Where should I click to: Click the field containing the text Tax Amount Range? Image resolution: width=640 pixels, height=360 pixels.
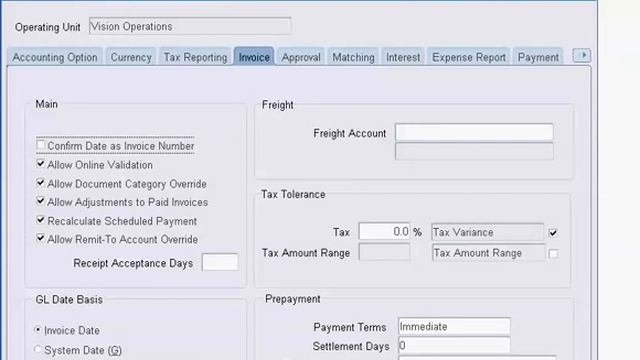click(489, 253)
